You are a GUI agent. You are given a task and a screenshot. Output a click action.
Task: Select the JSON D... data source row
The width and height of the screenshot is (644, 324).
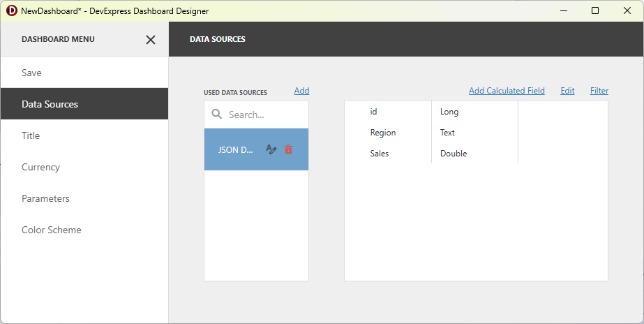(256, 149)
